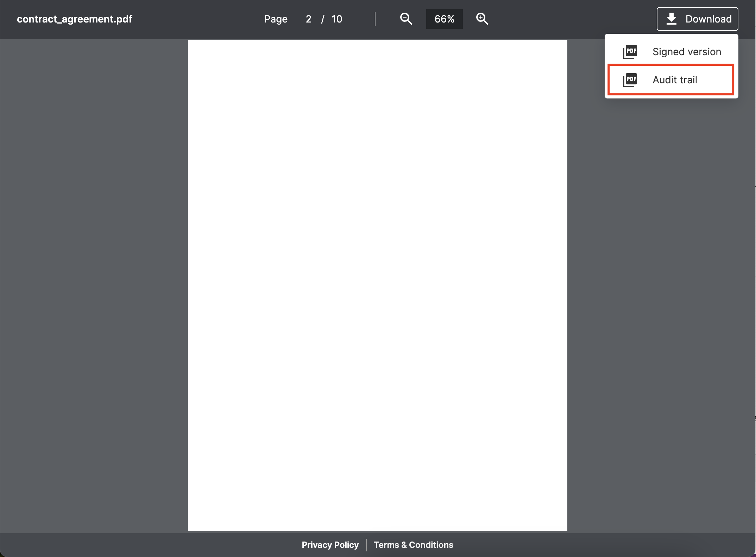
Task: Click the PDF icon beside Audit trail
Action: pos(630,80)
